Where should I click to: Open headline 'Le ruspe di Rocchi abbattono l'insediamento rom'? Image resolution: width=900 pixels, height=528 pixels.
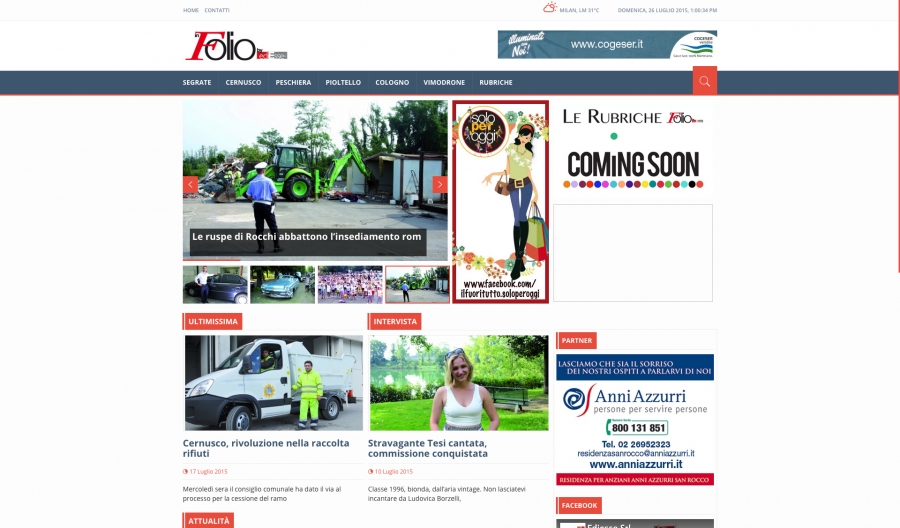307,236
